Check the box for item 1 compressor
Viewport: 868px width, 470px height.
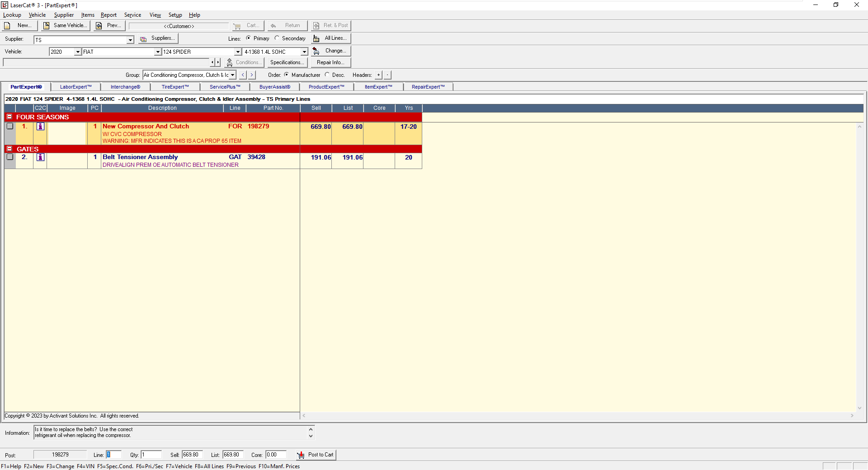10,127
